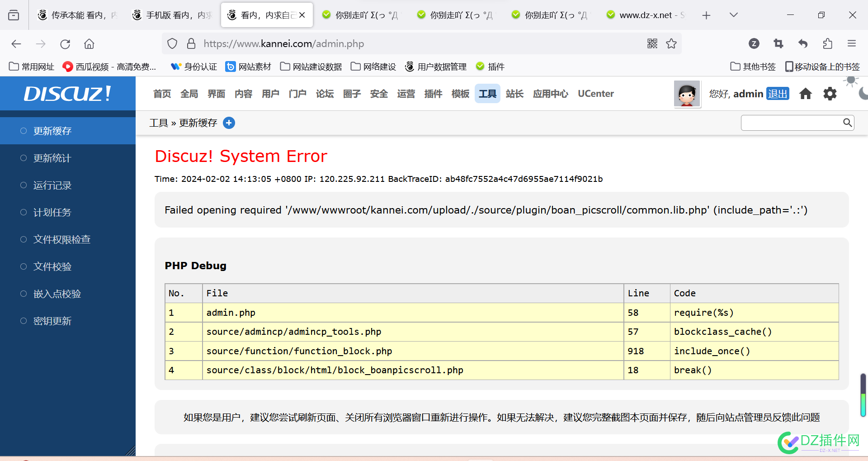Expand the list all tabs chevron
This screenshot has width=868, height=461.
pyautogui.click(x=734, y=15)
